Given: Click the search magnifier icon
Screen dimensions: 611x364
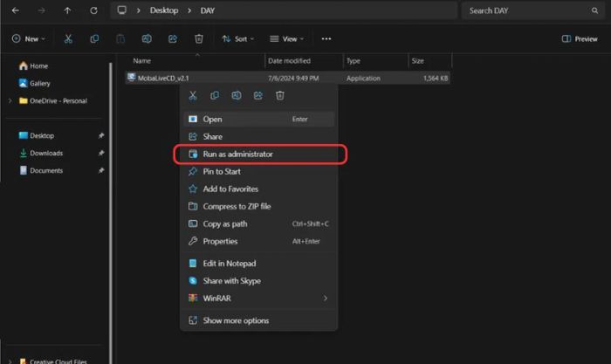Looking at the screenshot, I should (594, 10).
